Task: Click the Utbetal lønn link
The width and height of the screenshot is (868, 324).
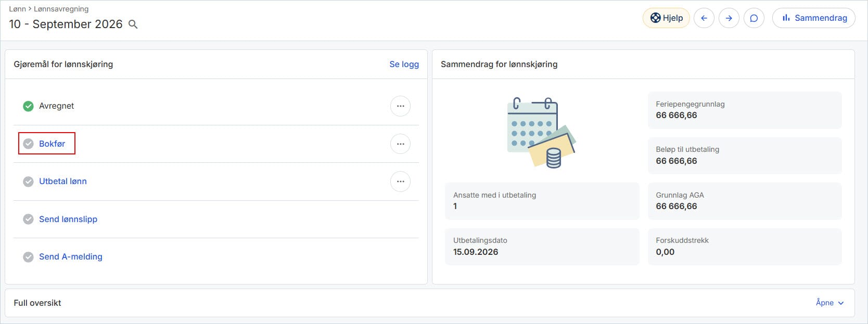Action: pyautogui.click(x=63, y=182)
